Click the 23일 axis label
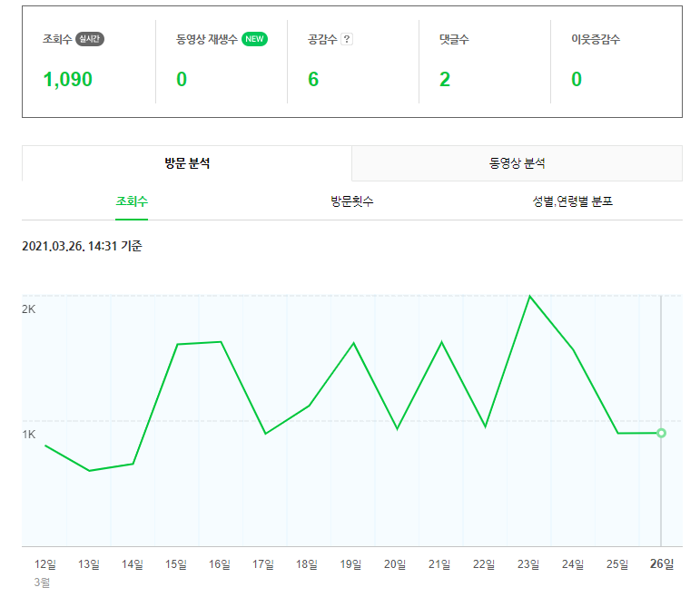The width and height of the screenshot is (700, 607). pos(528,564)
